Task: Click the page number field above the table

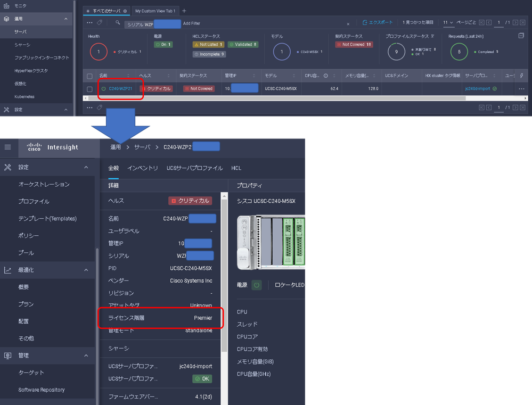Action: click(x=498, y=22)
